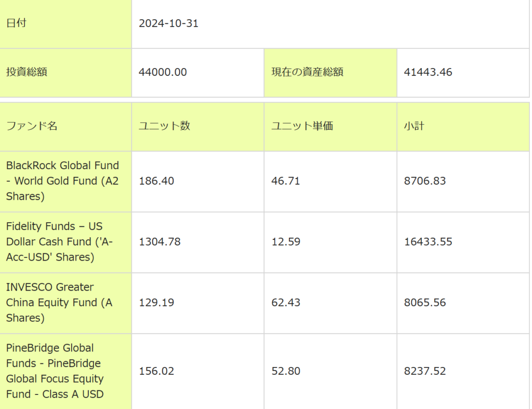Click the 投資総額 amount 44000.00
This screenshot has width=532, height=409.
(x=163, y=73)
